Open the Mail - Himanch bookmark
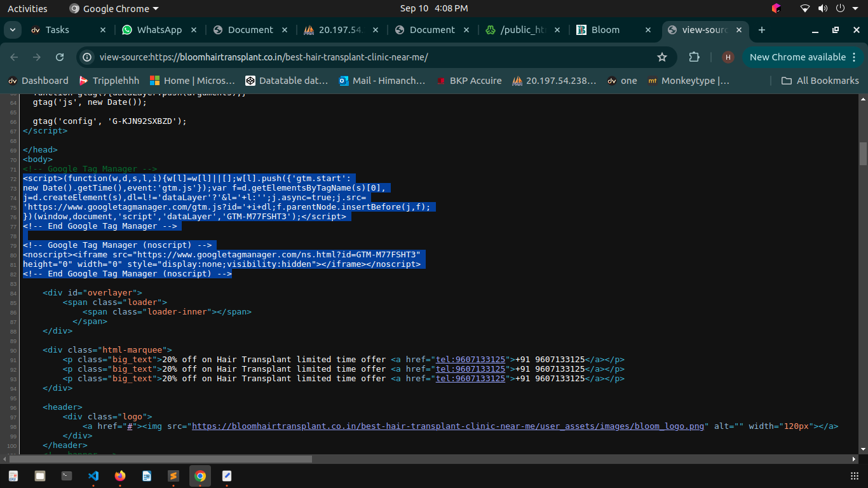This screenshot has height=488, width=868. [382, 81]
